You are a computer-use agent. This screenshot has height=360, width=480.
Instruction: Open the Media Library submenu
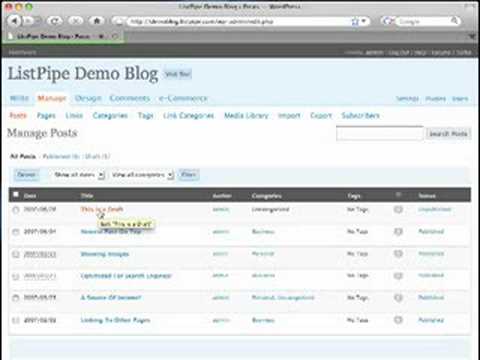[246, 115]
